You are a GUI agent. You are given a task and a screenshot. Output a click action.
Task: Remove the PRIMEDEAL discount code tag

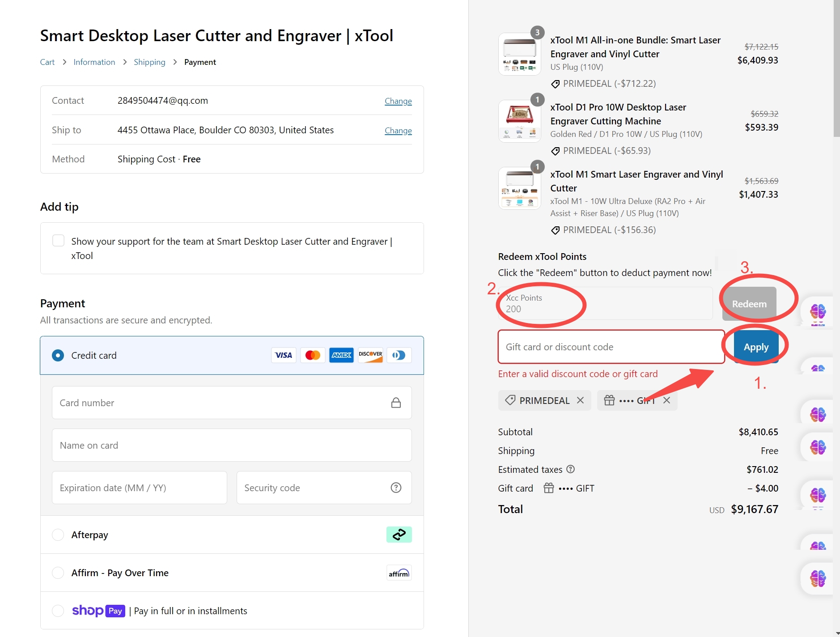click(x=580, y=400)
